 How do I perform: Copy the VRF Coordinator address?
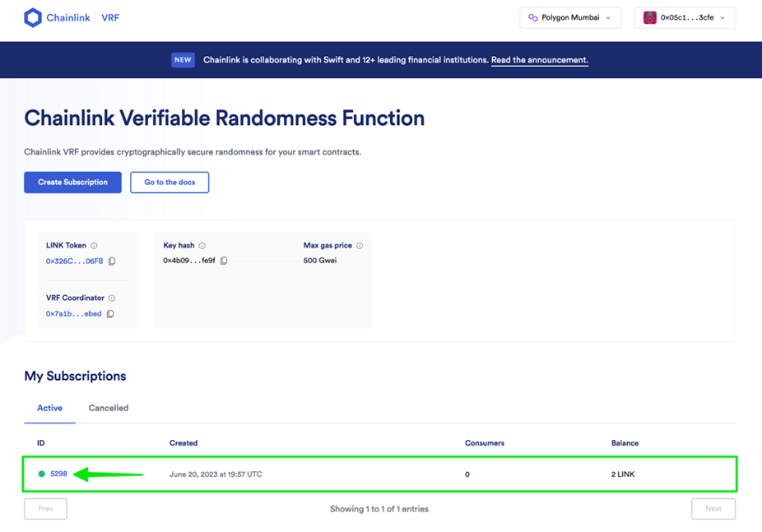[110, 313]
